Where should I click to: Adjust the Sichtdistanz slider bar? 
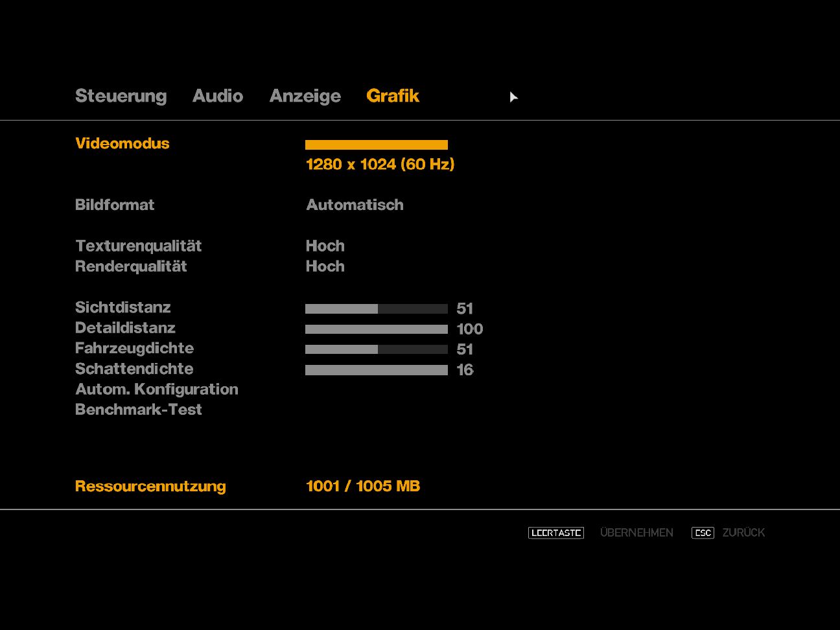[x=377, y=309]
